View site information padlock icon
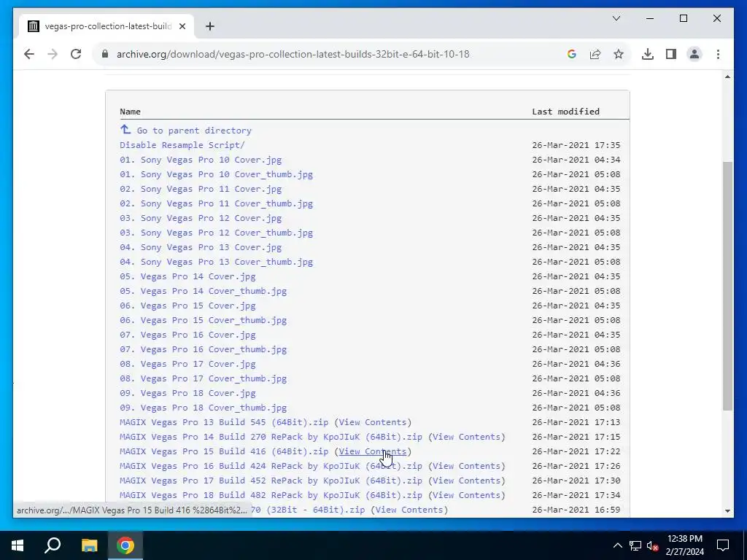 point(105,54)
